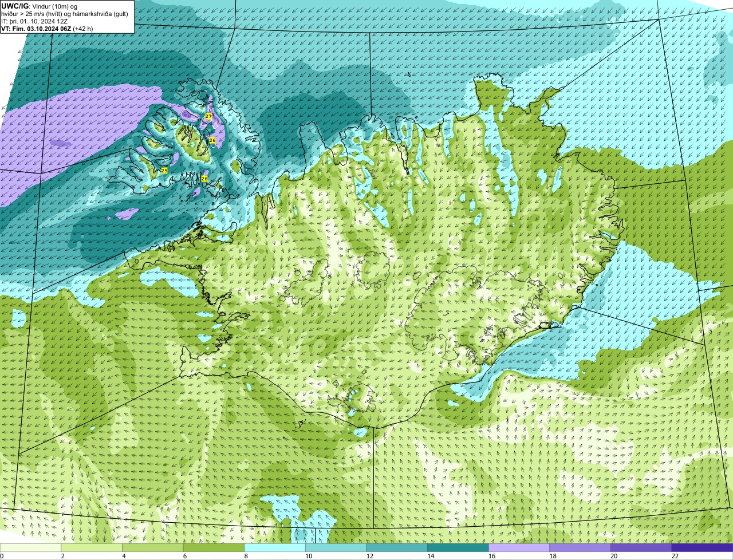The width and height of the screenshot is (733, 560).
Task: Click the color scale tick label 18
Action: coord(553,556)
